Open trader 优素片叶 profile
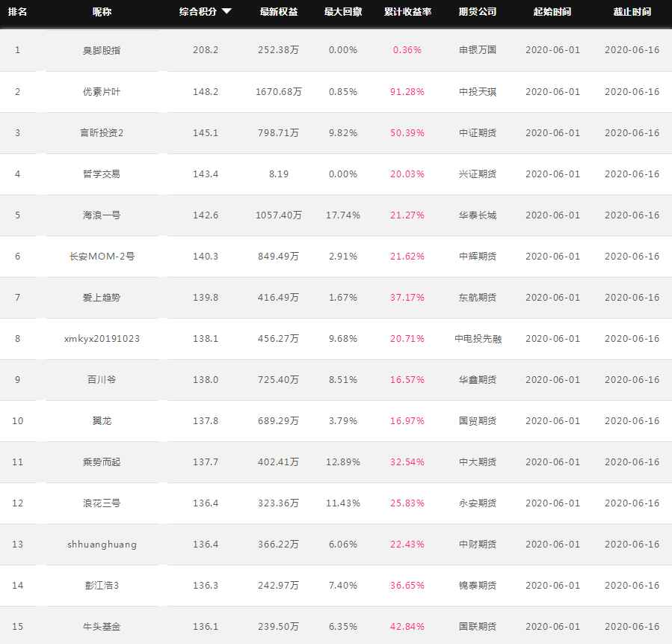 102,92
